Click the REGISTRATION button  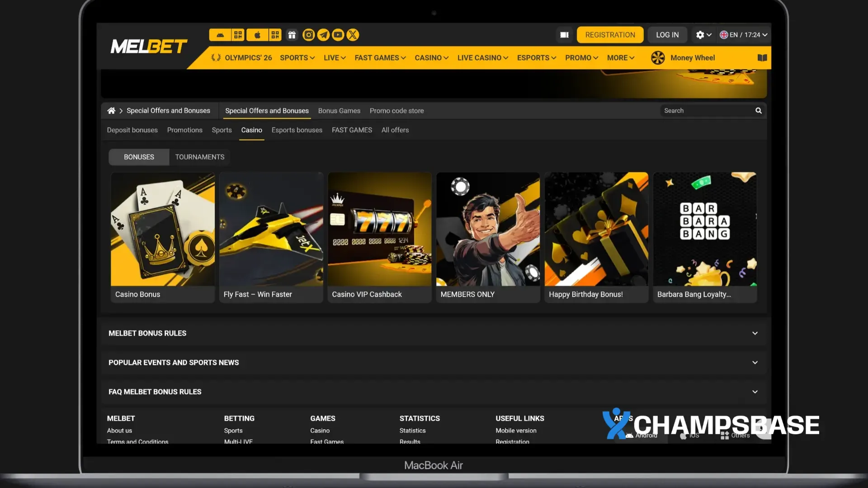click(x=610, y=35)
